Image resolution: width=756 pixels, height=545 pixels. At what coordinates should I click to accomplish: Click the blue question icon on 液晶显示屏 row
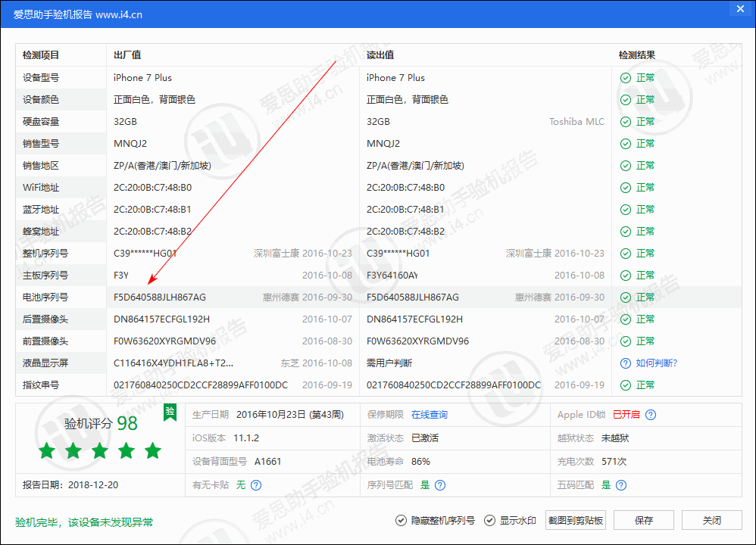[x=626, y=363]
